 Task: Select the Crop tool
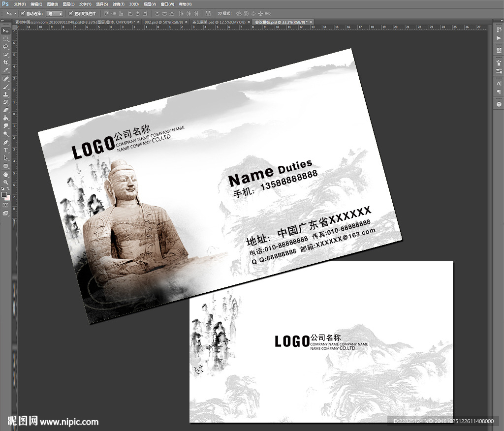(x=6, y=62)
